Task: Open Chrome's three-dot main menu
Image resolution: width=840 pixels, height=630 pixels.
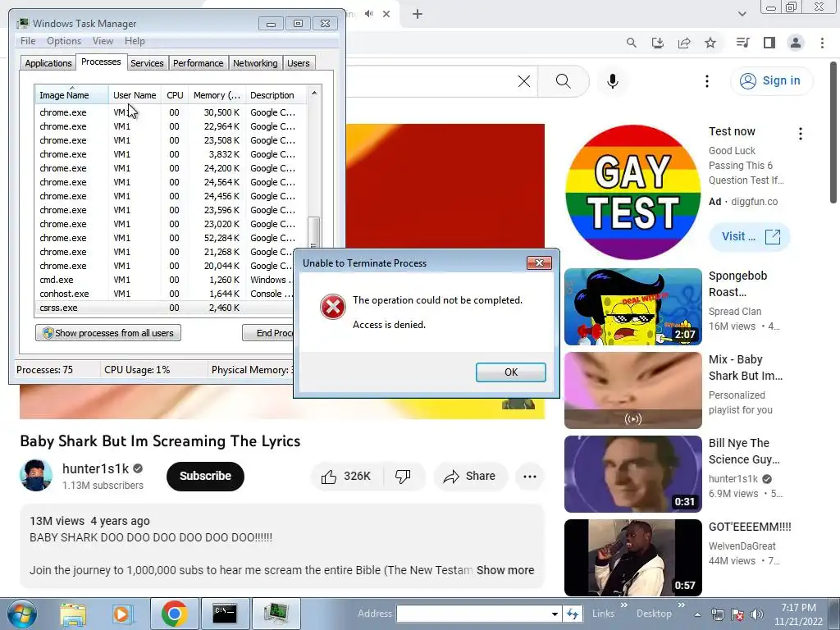Action: click(x=822, y=43)
